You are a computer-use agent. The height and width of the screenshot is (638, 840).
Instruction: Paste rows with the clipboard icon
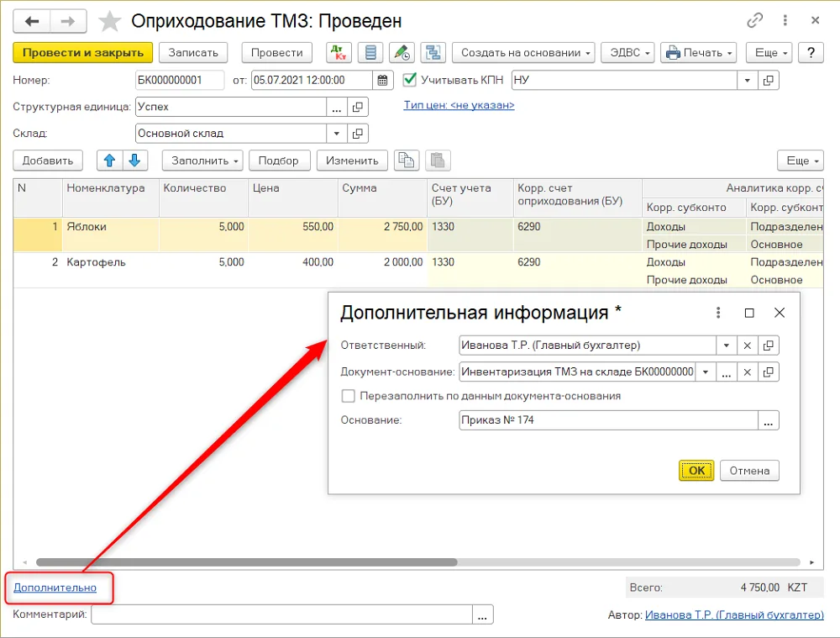[x=438, y=161]
